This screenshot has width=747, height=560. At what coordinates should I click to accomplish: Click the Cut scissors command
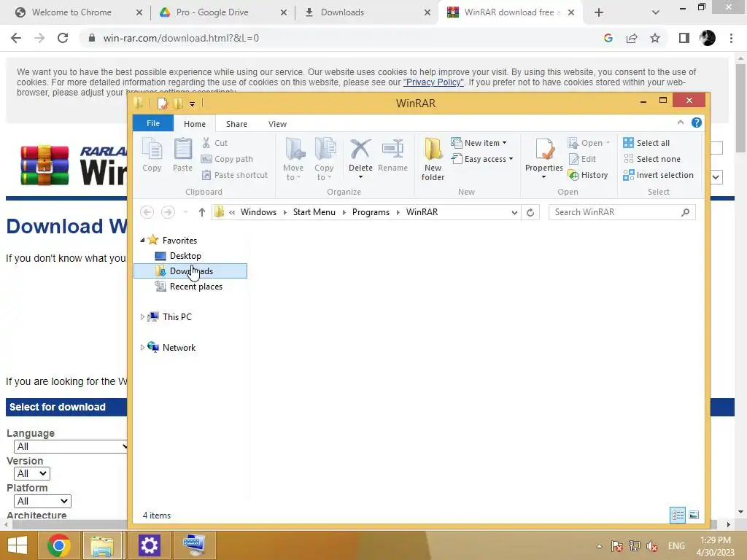[215, 143]
